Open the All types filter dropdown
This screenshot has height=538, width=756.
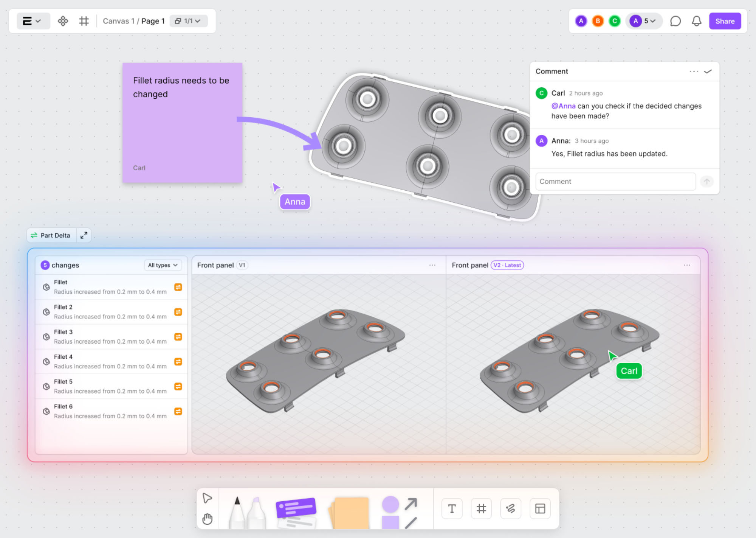(x=163, y=265)
